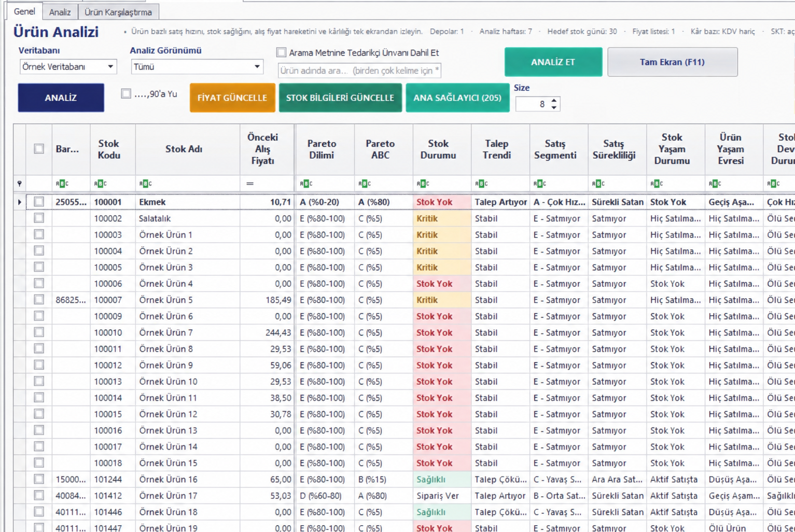Click the ANA SAĞLAYICI (205) button
The width and height of the screenshot is (795, 532).
pyautogui.click(x=457, y=97)
